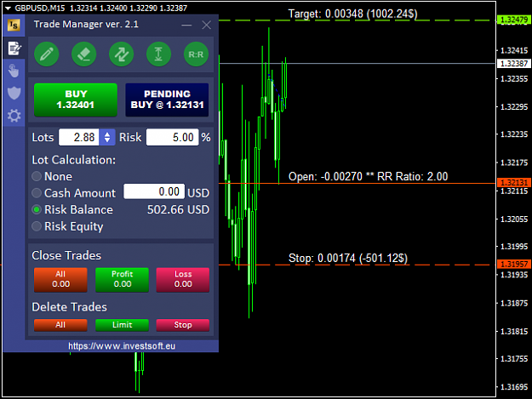The width and height of the screenshot is (532, 399).
Task: Click the Lot Calculation: heading
Action: pos(73,160)
